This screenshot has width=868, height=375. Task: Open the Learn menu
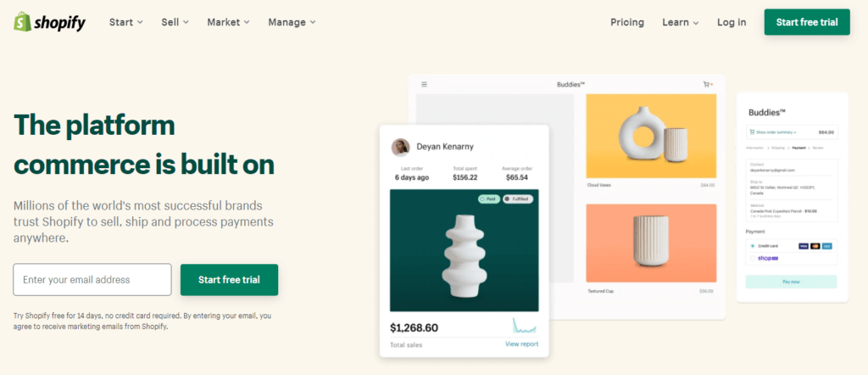click(x=681, y=22)
